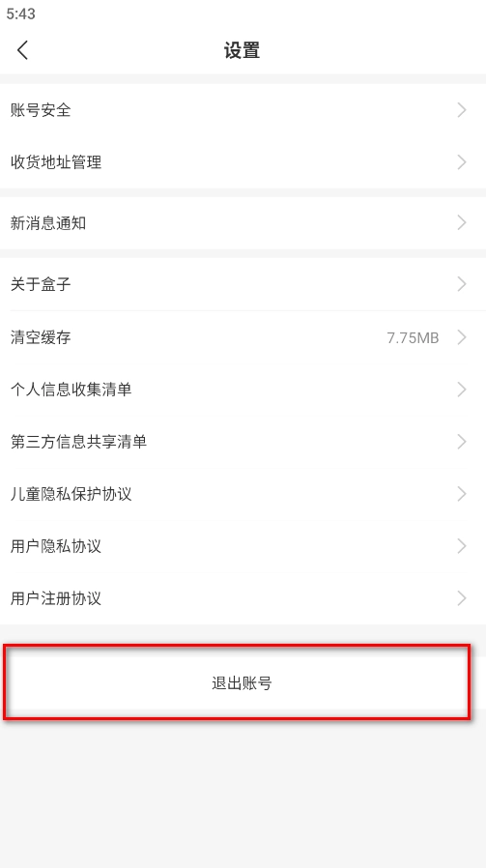Tap arrow icon beside 儿童隐私保护协议
The image size is (486, 868).
click(462, 493)
